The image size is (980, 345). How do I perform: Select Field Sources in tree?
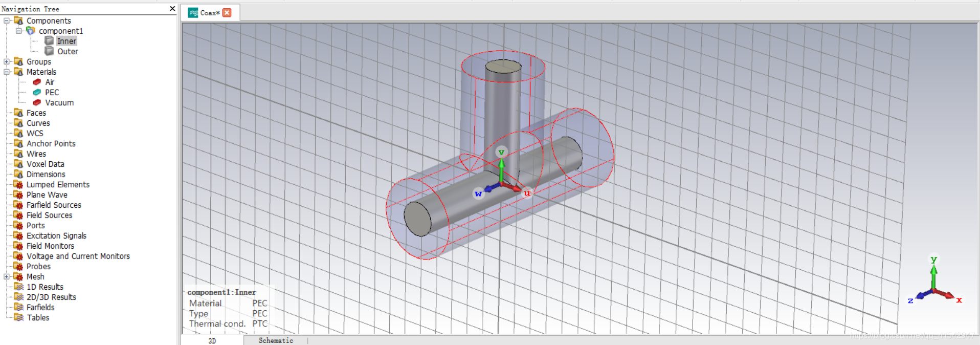tap(50, 215)
